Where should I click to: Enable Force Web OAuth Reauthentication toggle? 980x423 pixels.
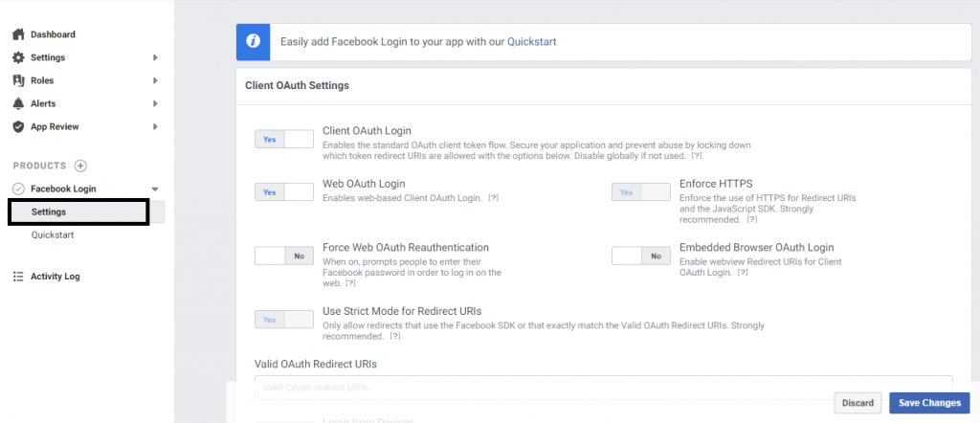(283, 256)
